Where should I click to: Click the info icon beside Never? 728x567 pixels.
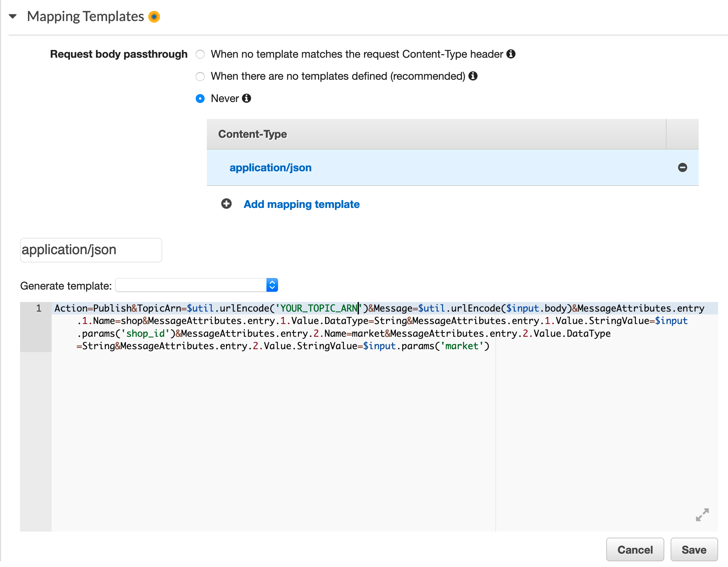point(246,99)
